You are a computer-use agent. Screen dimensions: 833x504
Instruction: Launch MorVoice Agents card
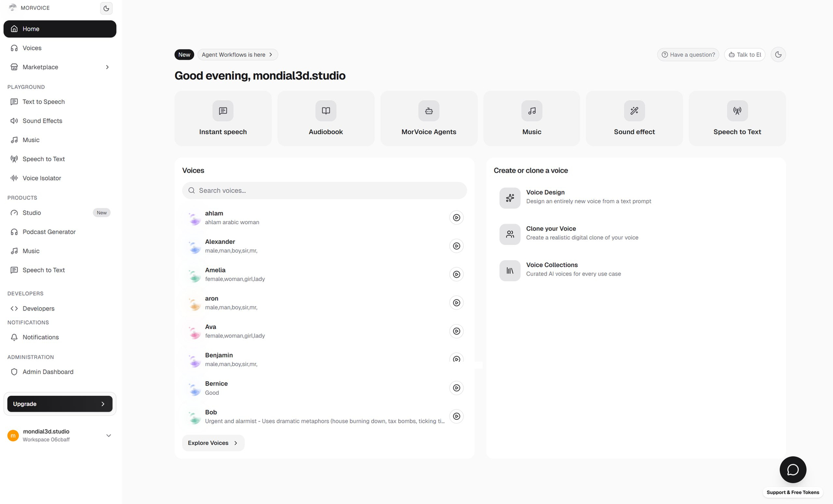coord(428,119)
